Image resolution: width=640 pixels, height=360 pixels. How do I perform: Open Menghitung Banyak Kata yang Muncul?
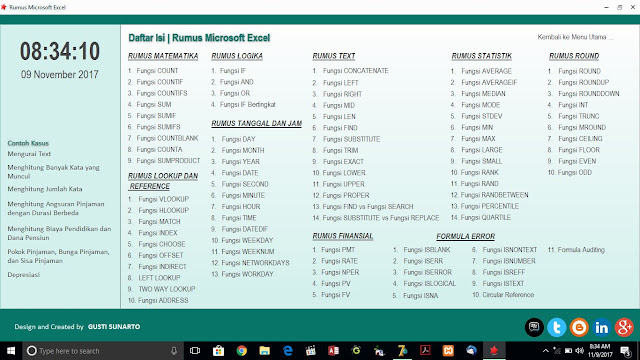coord(53,172)
